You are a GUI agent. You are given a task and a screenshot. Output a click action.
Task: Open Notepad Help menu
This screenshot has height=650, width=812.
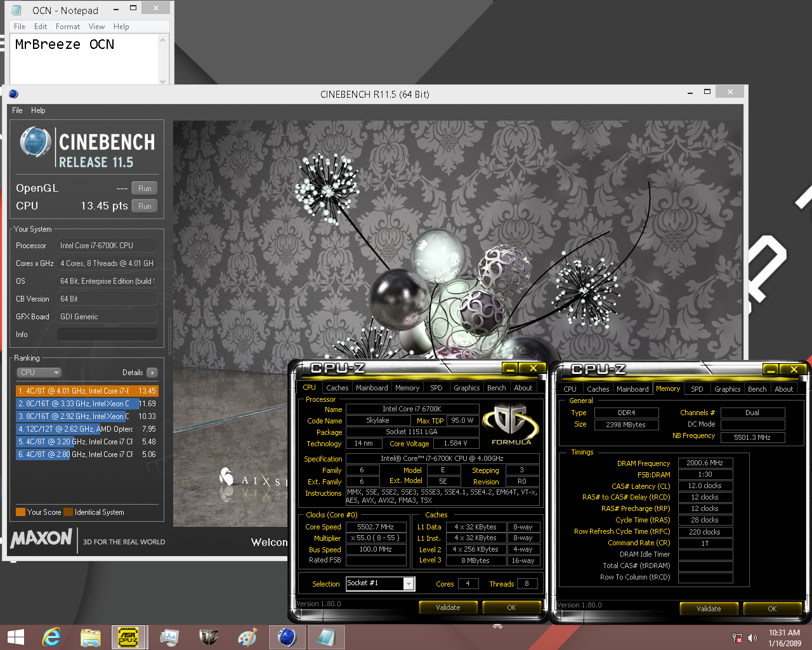coord(121,27)
